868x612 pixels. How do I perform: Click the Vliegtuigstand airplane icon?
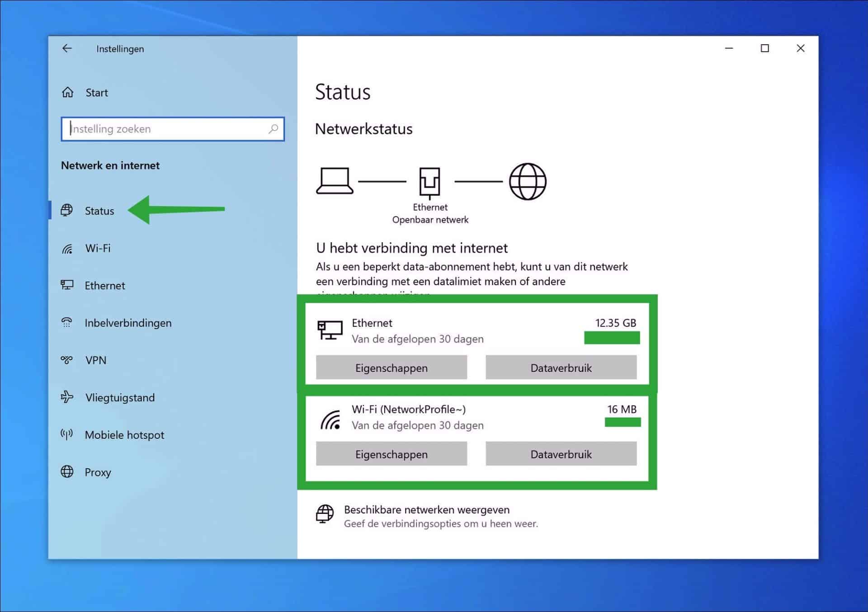pyautogui.click(x=67, y=397)
